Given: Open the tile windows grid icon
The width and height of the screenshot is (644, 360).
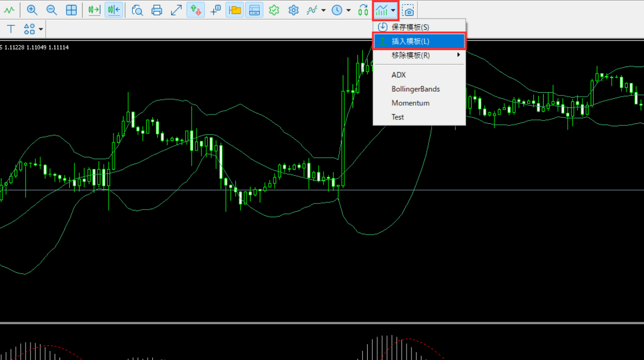Looking at the screenshot, I should [x=71, y=10].
